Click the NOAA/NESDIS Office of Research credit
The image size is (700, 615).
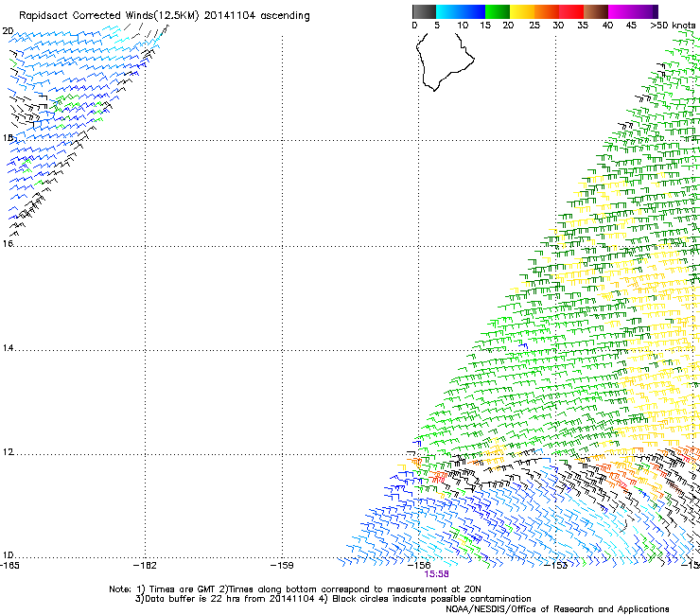(x=557, y=609)
